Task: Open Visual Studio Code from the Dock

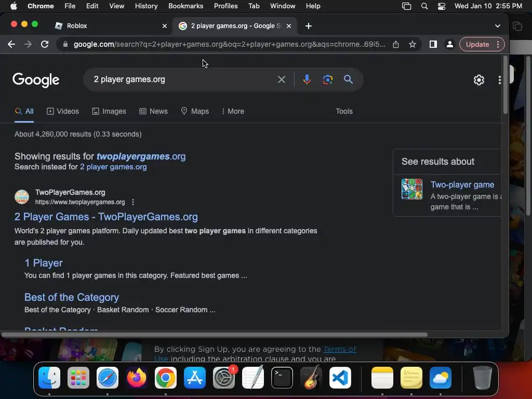Action: [340, 378]
